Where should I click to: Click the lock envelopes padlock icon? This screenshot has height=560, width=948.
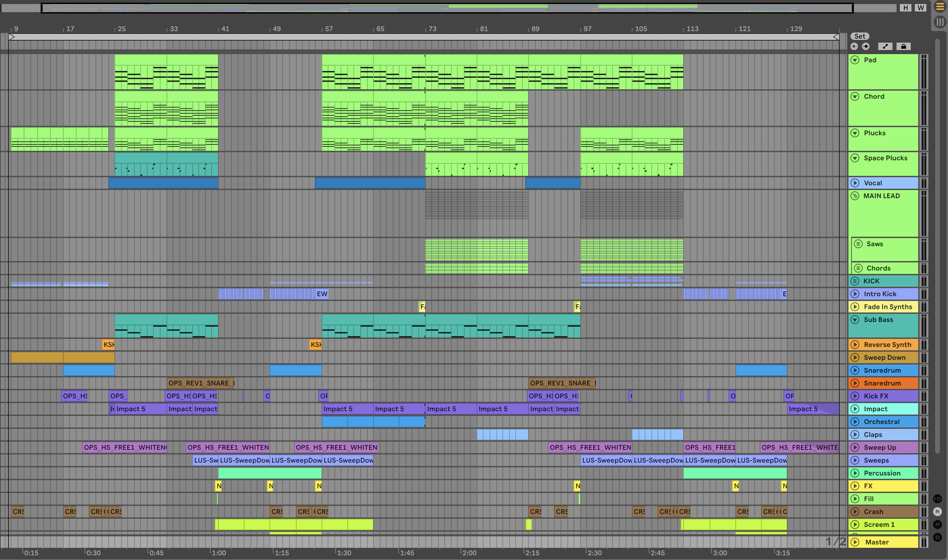903,46
